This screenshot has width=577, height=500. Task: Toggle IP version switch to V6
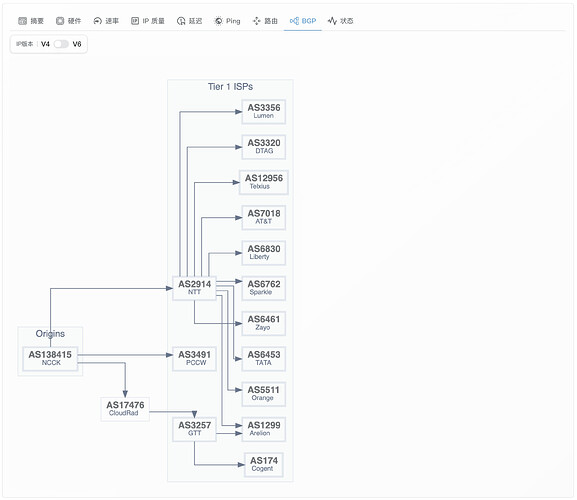[61, 44]
